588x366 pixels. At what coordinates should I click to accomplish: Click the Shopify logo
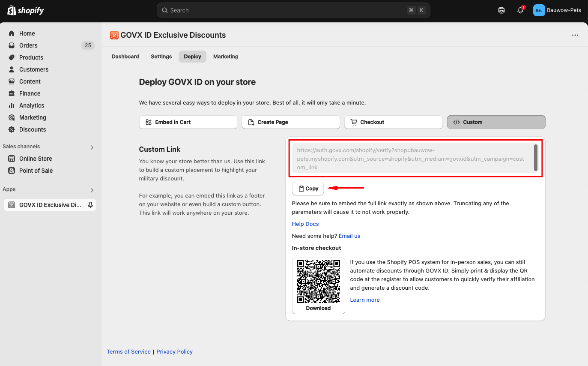tap(26, 10)
